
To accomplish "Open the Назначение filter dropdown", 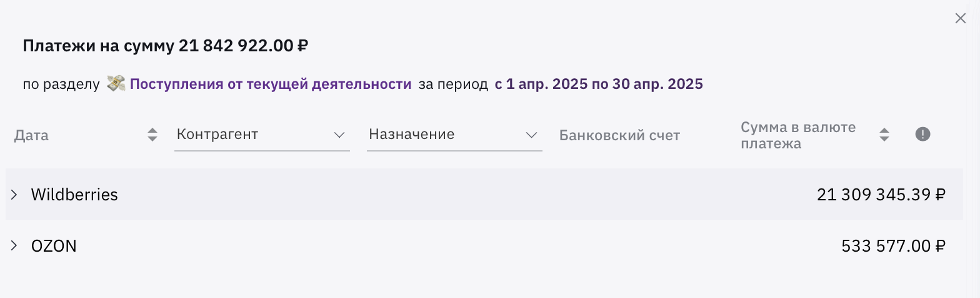I will point(454,135).
